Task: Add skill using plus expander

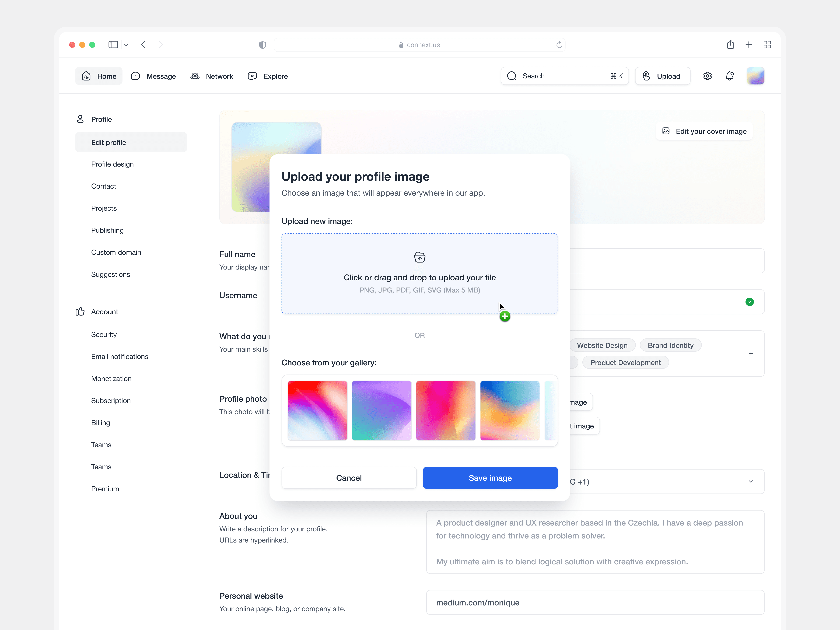Action: (750, 353)
